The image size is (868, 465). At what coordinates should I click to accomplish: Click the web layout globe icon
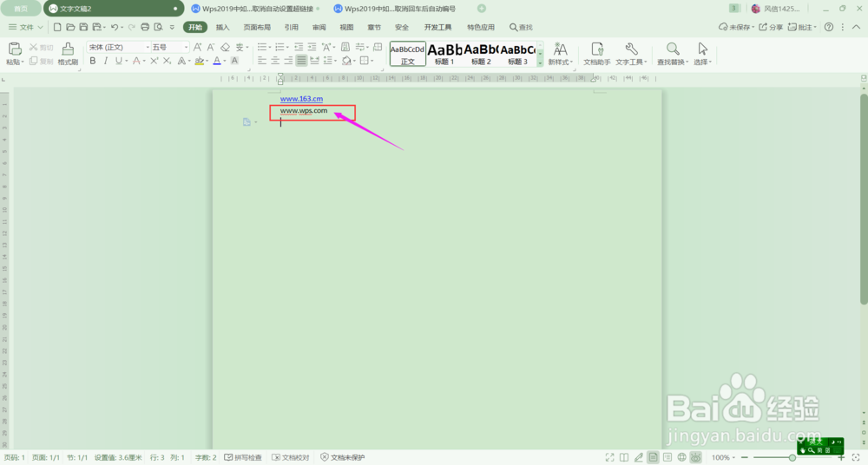point(682,457)
